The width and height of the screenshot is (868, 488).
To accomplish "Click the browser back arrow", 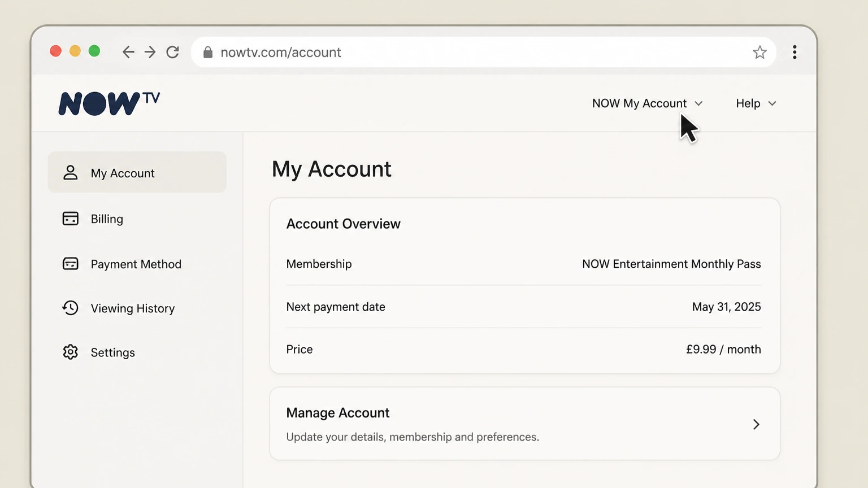I will coord(128,52).
